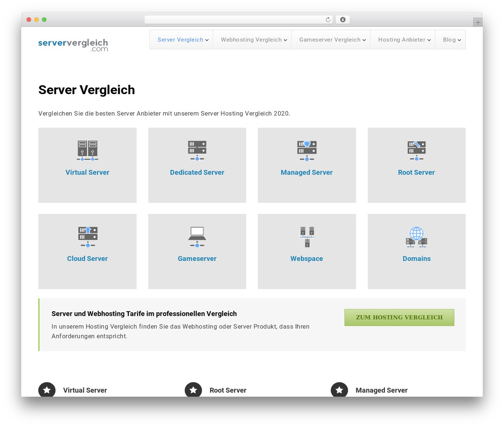The height and width of the screenshot is (427, 504).
Task: Click the Server und Webhosting Tarife heading
Action: point(144,314)
